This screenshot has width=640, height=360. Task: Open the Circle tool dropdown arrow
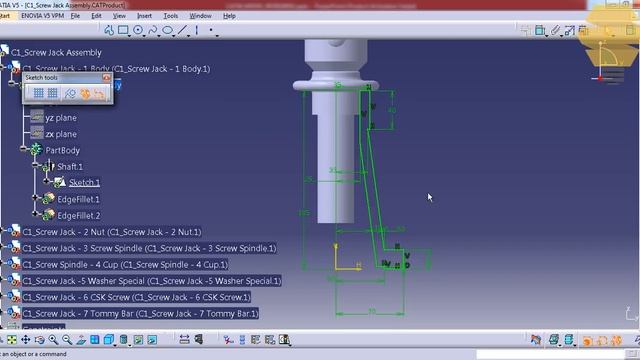pos(144,36)
